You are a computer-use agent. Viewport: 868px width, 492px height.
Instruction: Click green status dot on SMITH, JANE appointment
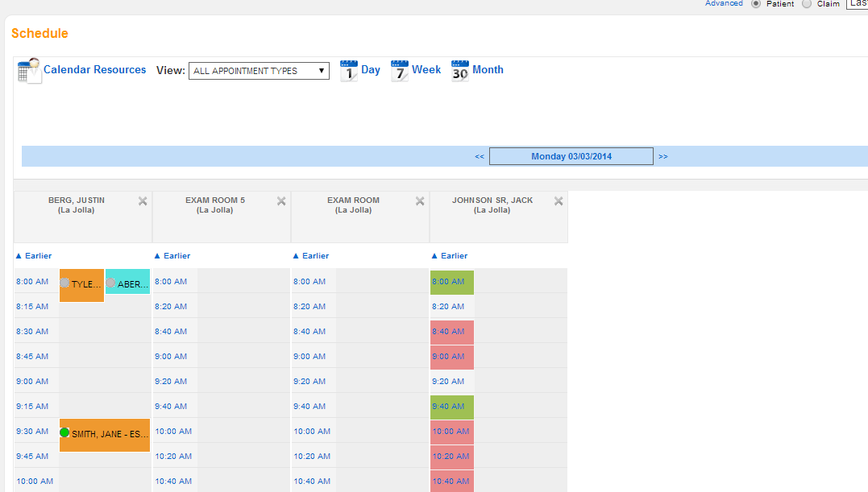(x=64, y=433)
